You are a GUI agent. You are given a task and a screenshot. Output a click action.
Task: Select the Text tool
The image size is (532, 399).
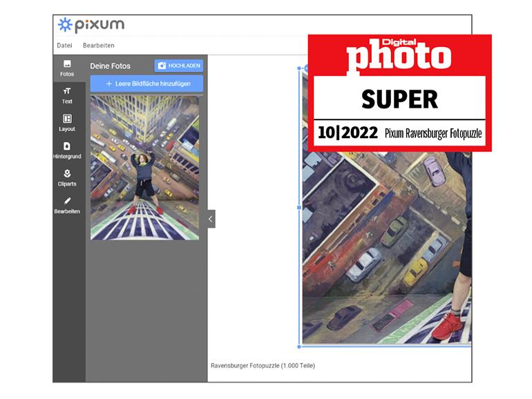pyautogui.click(x=67, y=95)
